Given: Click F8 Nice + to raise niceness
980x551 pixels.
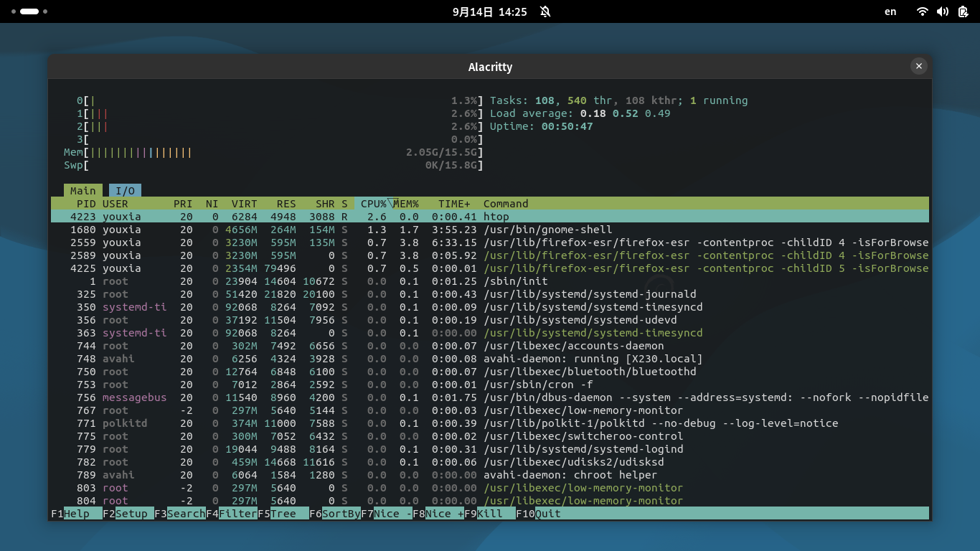Looking at the screenshot, I should click(x=438, y=514).
